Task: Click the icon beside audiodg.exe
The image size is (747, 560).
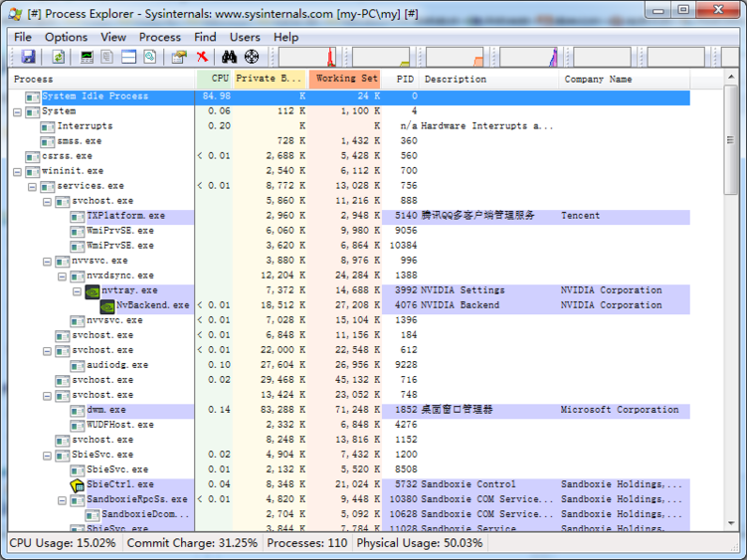Action: (78, 366)
